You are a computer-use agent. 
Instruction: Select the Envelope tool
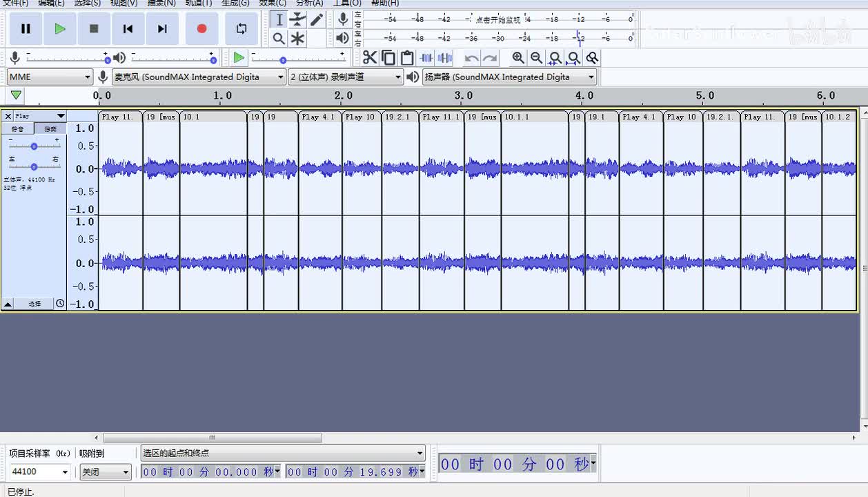pos(297,20)
